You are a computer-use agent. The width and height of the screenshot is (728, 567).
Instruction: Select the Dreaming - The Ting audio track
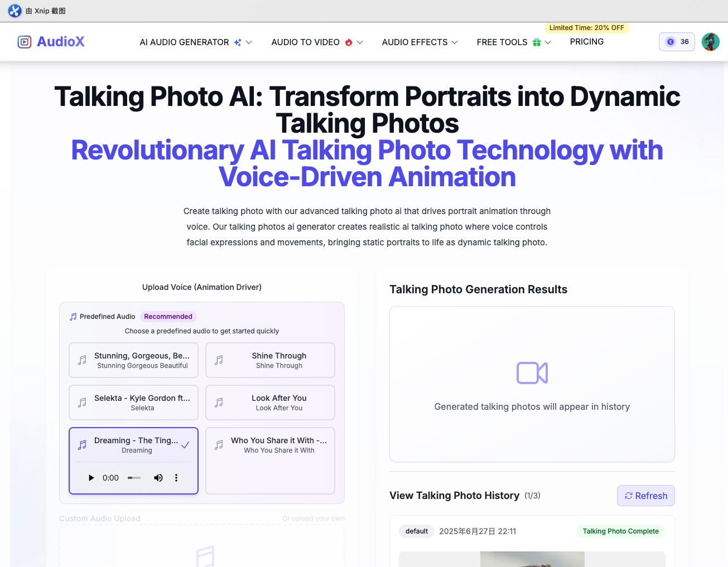133,445
